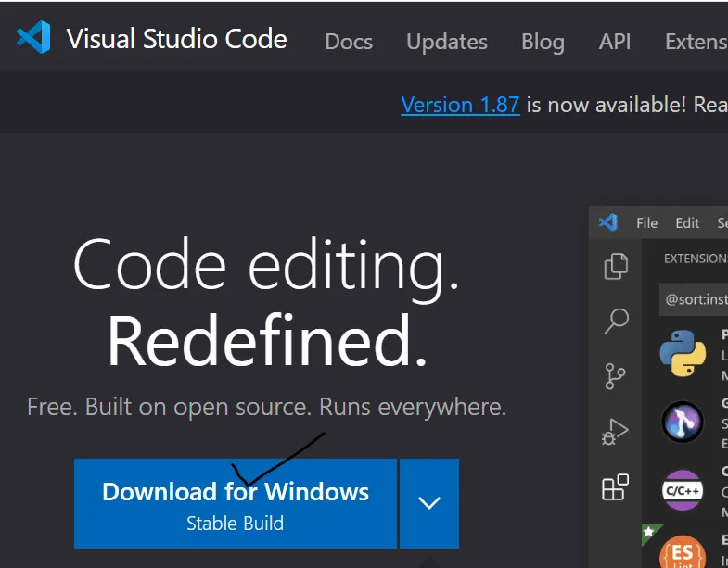Click the C/C++ extension icon
Screen dimensions: 728x568
[x=682, y=490]
